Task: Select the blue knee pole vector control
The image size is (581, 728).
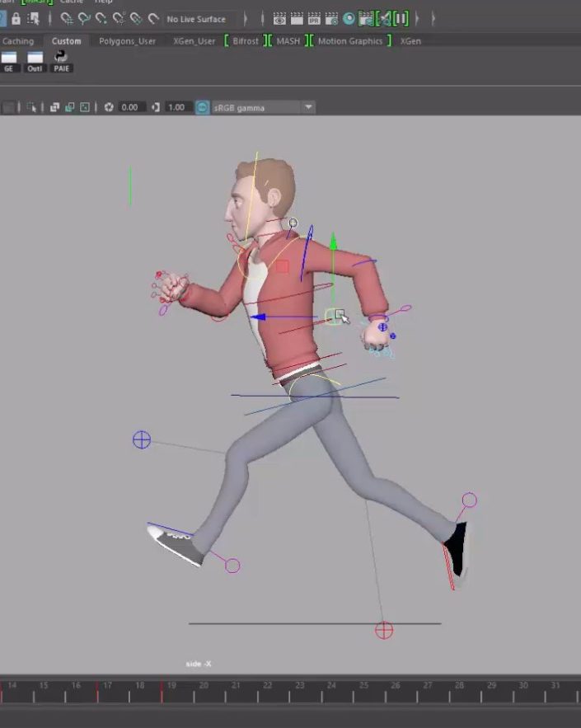Action: (x=142, y=439)
